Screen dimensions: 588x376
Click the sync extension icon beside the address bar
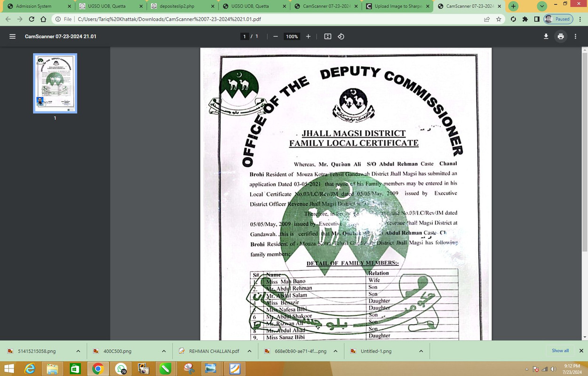tap(513, 19)
